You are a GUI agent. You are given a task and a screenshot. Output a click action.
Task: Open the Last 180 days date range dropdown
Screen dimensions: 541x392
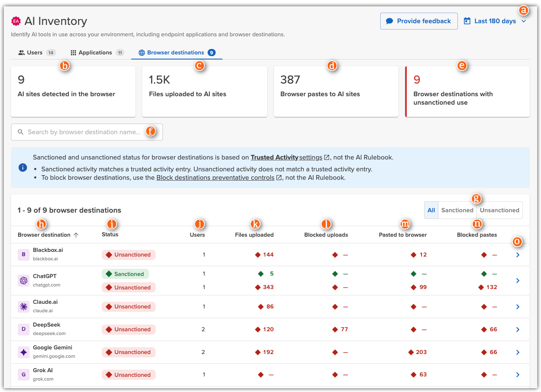point(495,21)
